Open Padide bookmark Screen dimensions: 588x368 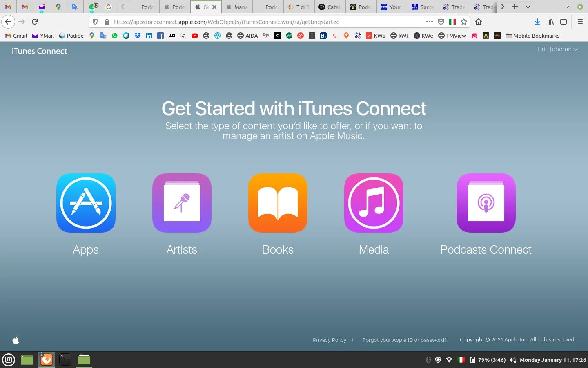pyautogui.click(x=71, y=36)
